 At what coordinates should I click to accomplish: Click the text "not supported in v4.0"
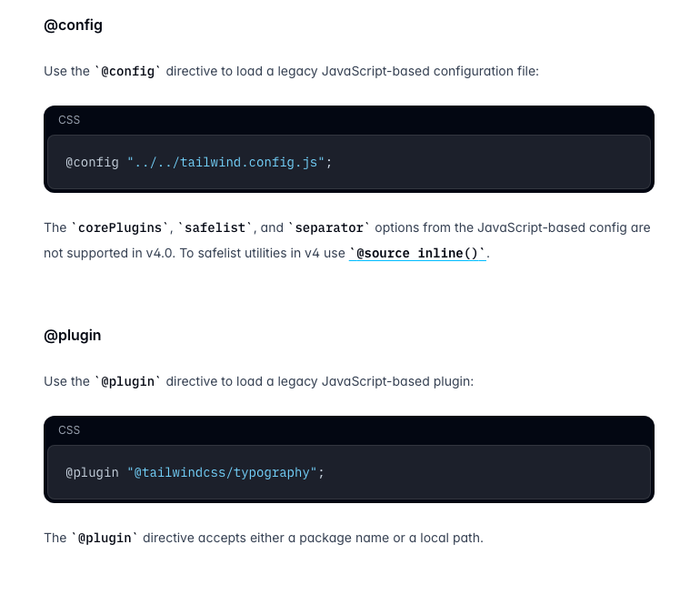click(107, 254)
